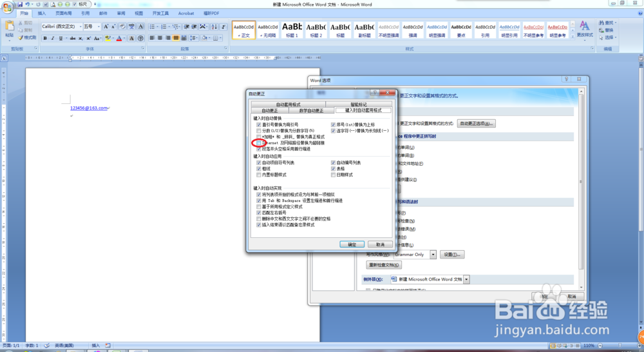Image resolution: width=644 pixels, height=352 pixels.
Task: Justify paragraph text
Action: click(176, 38)
